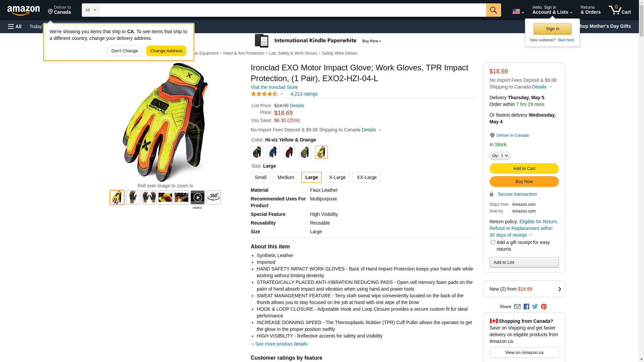Screen dimensions: 644x362
Task: Open the Amazon logo home link
Action: (23, 10)
